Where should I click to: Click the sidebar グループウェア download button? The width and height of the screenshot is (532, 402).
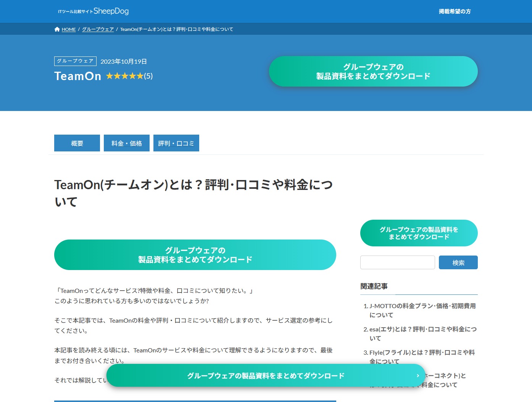pos(419,233)
